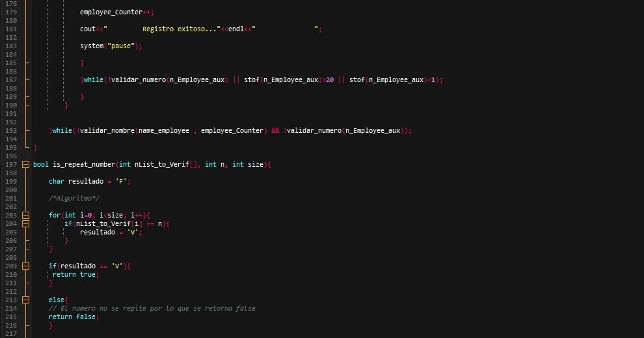Click line number 199 in gutter

coord(11,181)
